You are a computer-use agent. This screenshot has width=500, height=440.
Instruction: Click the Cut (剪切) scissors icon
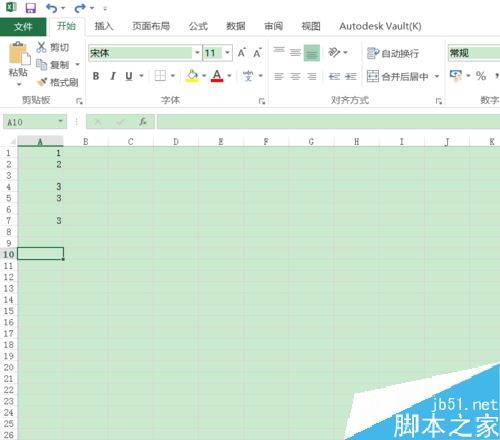pos(41,47)
